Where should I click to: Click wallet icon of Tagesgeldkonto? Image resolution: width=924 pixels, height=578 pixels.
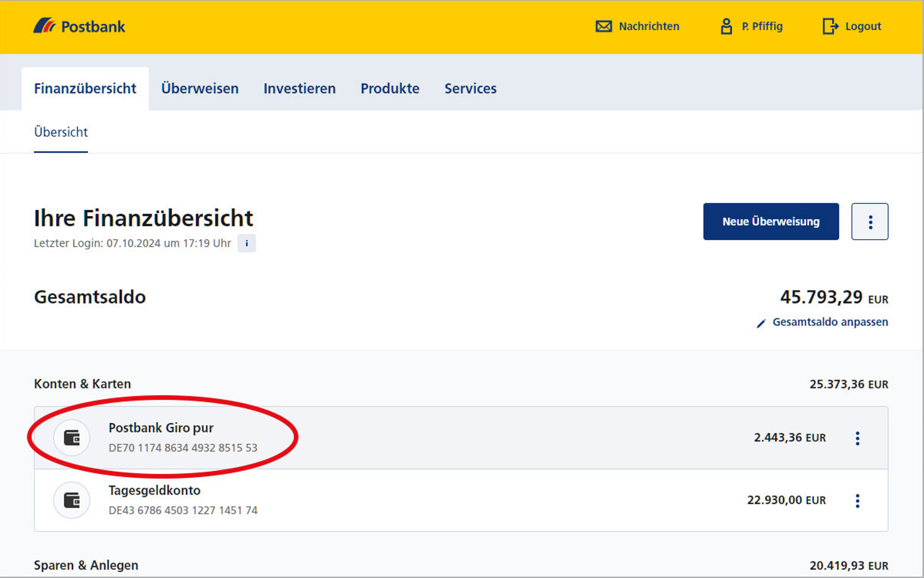pos(72,500)
